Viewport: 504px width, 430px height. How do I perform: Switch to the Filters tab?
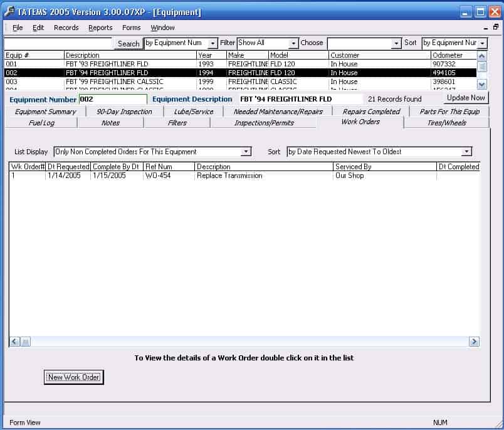(x=177, y=123)
